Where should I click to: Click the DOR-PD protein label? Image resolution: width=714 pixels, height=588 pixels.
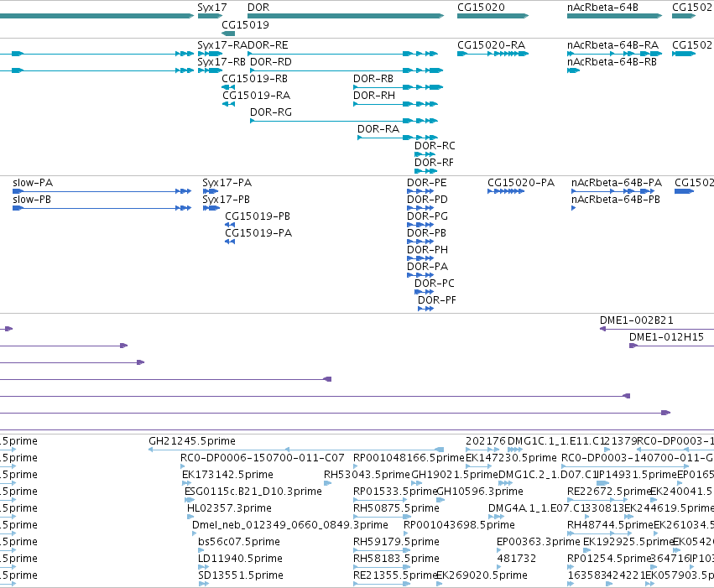click(x=427, y=200)
